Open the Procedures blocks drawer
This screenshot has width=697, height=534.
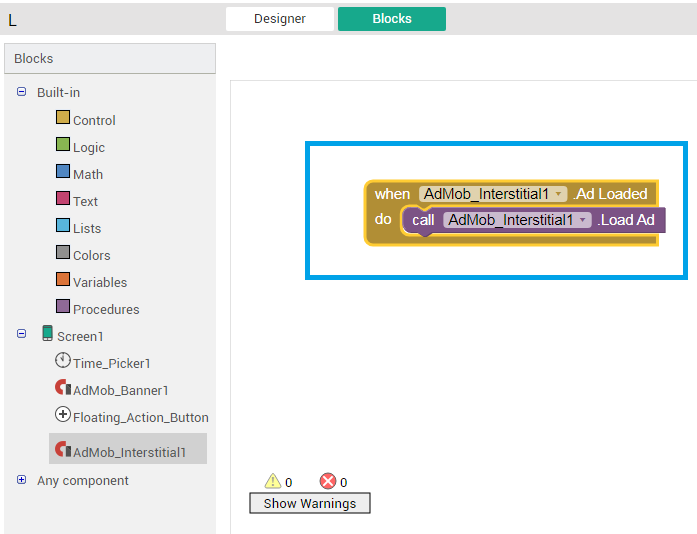(106, 309)
